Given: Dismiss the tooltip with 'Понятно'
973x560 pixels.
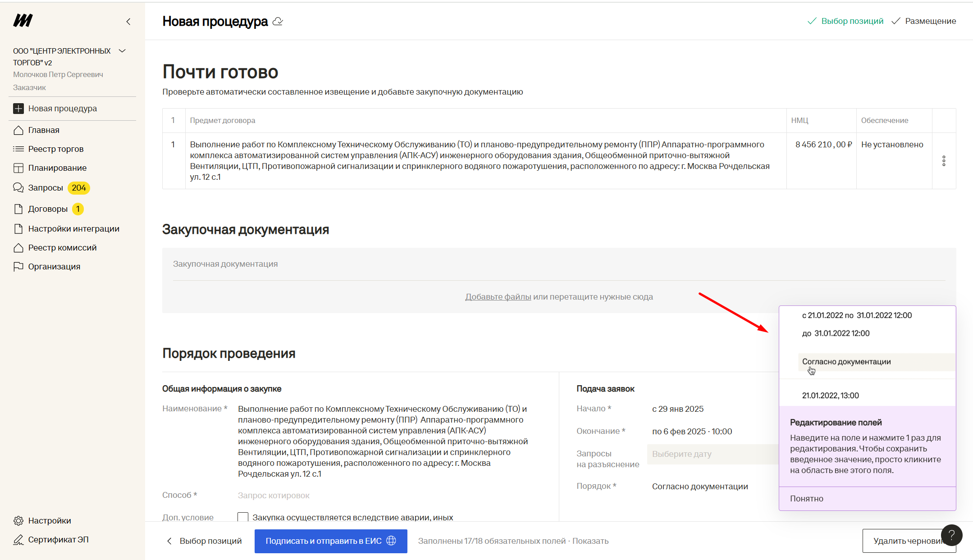Looking at the screenshot, I should (x=806, y=499).
